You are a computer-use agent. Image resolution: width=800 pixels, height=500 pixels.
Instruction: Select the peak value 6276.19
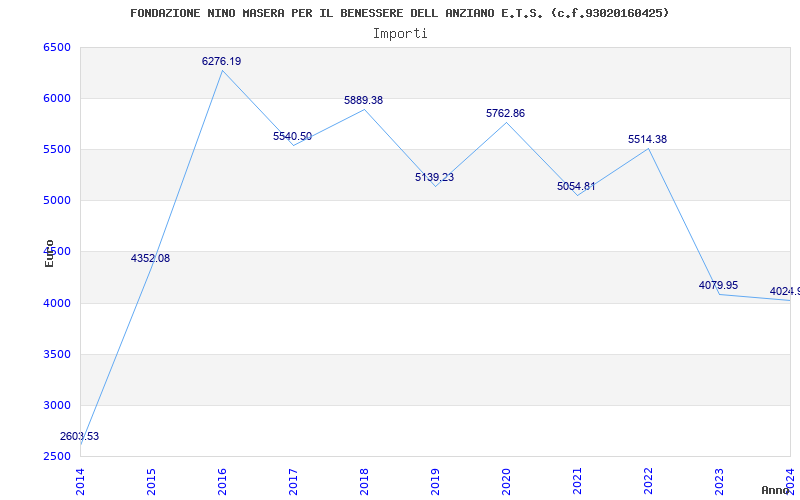point(221,61)
